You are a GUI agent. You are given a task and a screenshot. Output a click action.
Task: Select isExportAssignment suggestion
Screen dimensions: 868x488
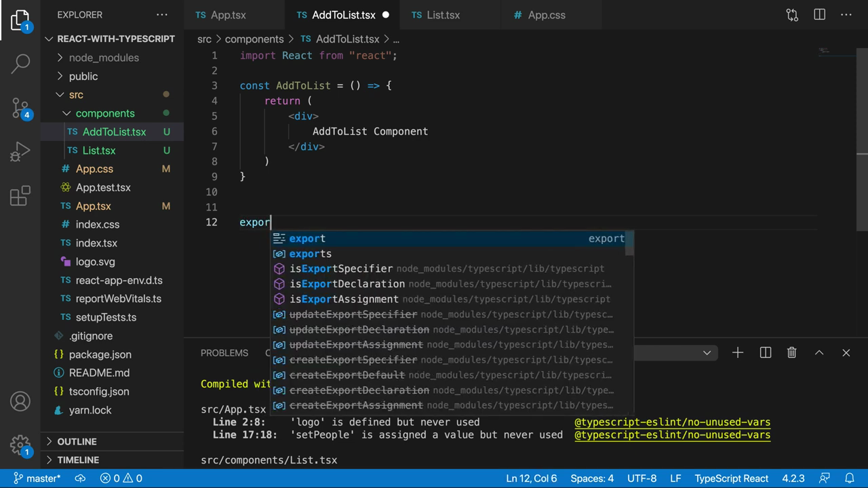[x=452, y=299]
